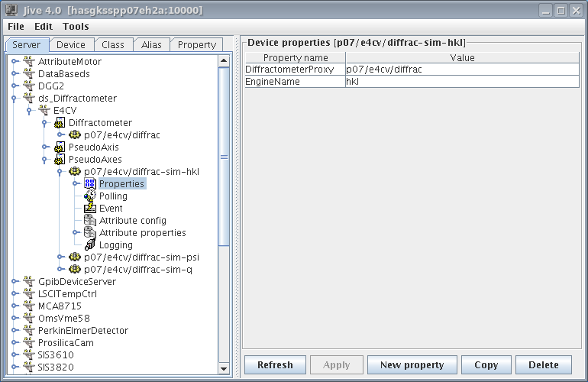Open the File menu
Viewport: 588px width, 382px height.
pyautogui.click(x=16, y=26)
